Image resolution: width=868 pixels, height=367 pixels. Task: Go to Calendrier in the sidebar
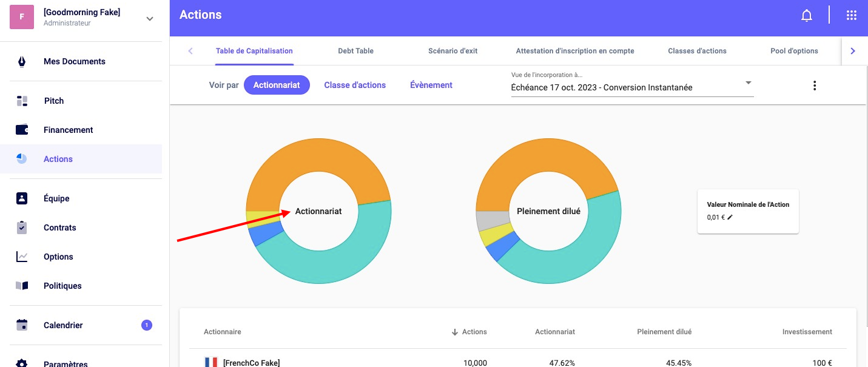click(63, 325)
